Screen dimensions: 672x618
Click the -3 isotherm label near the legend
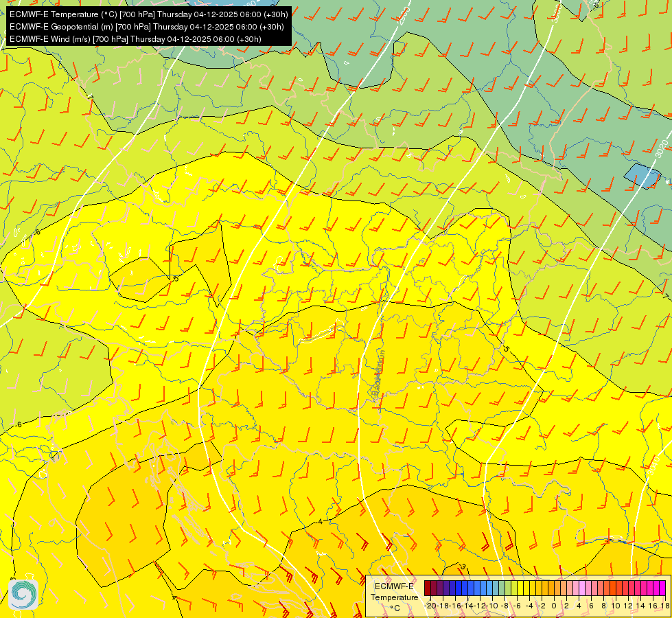click(x=462, y=566)
